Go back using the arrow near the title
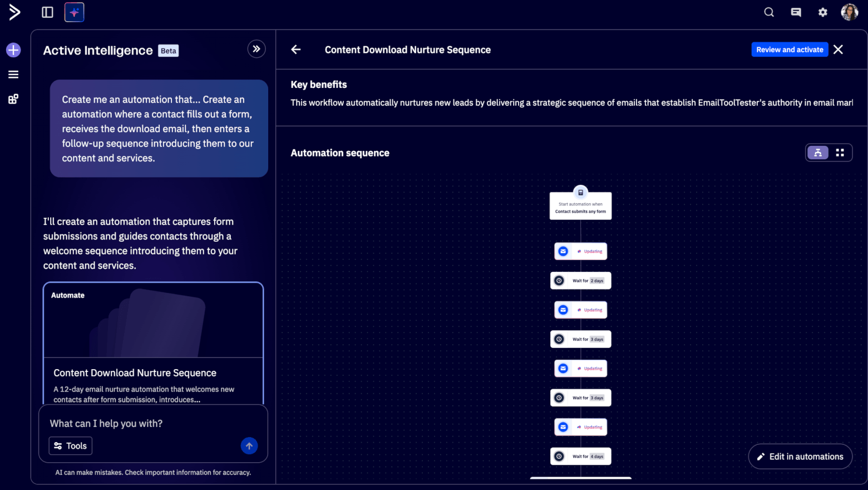The width and height of the screenshot is (868, 490). [295, 49]
